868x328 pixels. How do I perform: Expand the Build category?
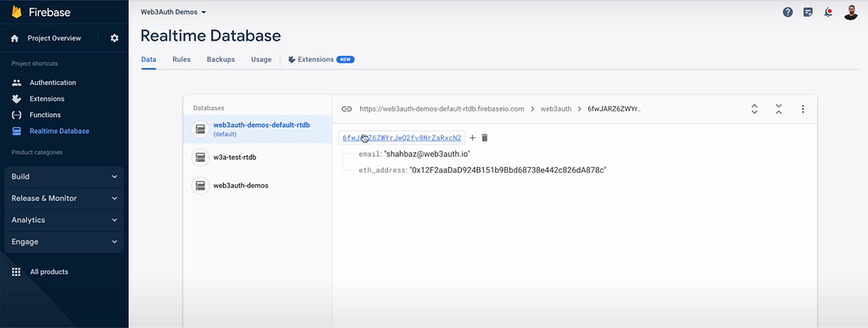click(x=64, y=176)
